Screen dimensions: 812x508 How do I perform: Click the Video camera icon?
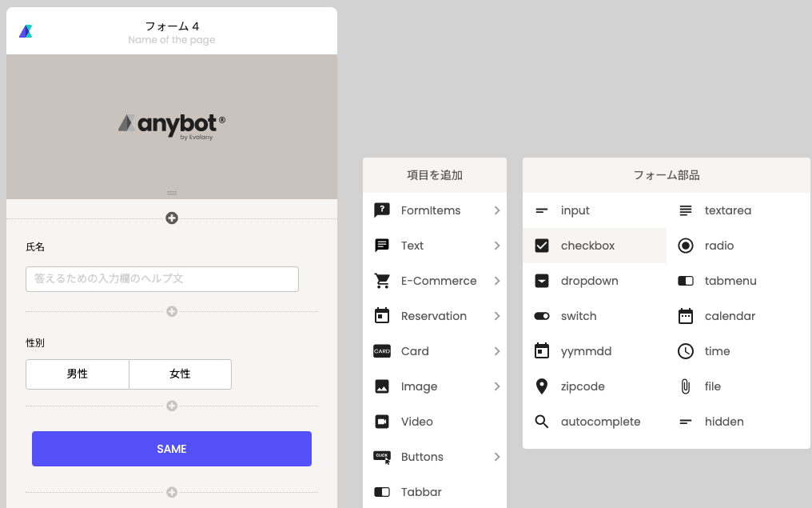click(382, 422)
